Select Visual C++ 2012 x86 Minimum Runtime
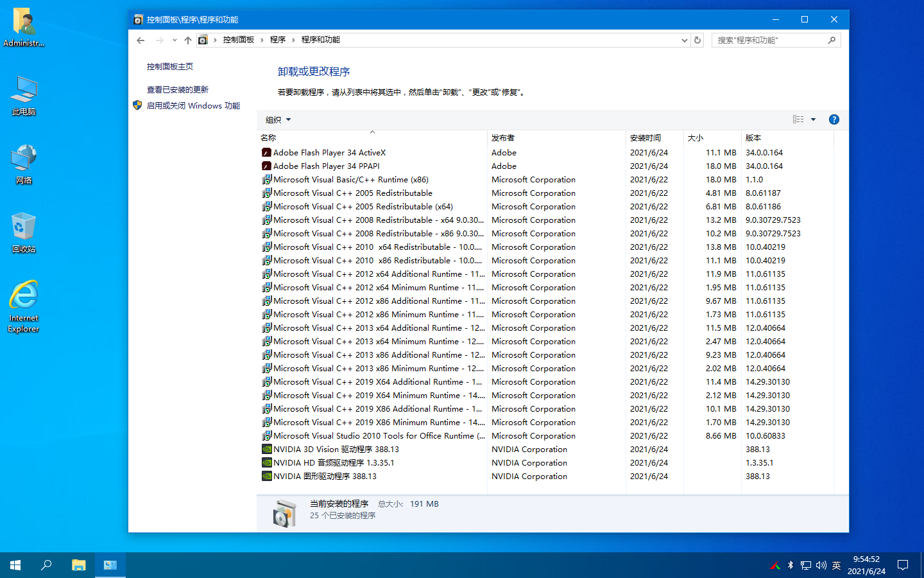 [545, 315]
